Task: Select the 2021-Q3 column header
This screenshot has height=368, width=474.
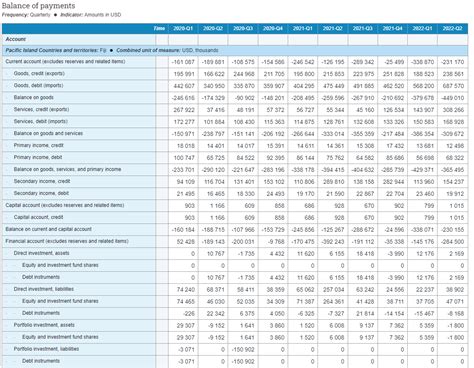Action: tap(363, 29)
